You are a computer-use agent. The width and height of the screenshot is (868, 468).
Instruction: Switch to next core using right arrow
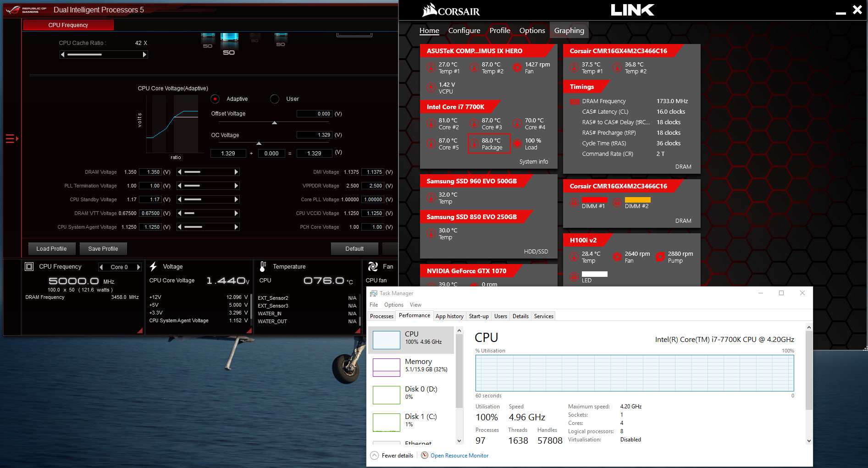coord(138,267)
